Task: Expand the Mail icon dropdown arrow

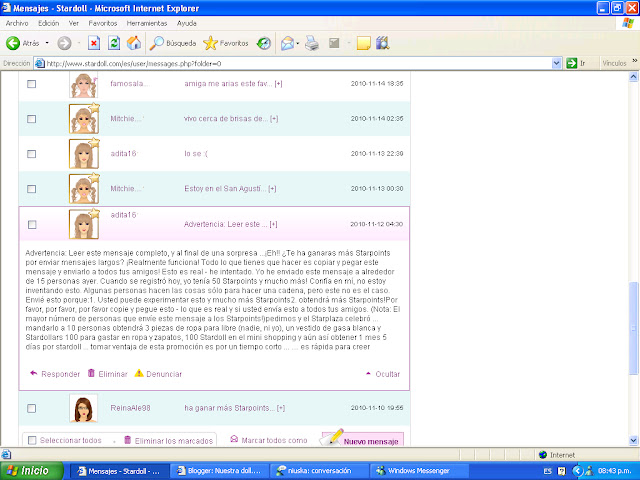Action: pos(298,43)
